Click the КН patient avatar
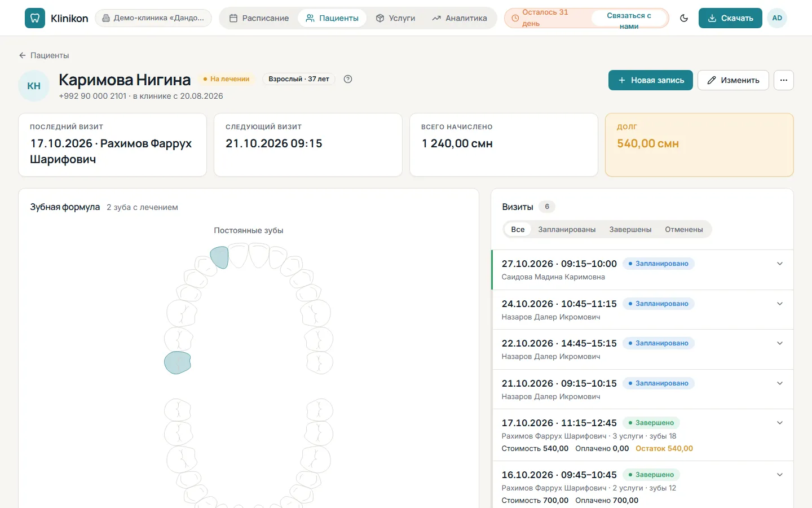This screenshot has width=812, height=508. coord(34,86)
